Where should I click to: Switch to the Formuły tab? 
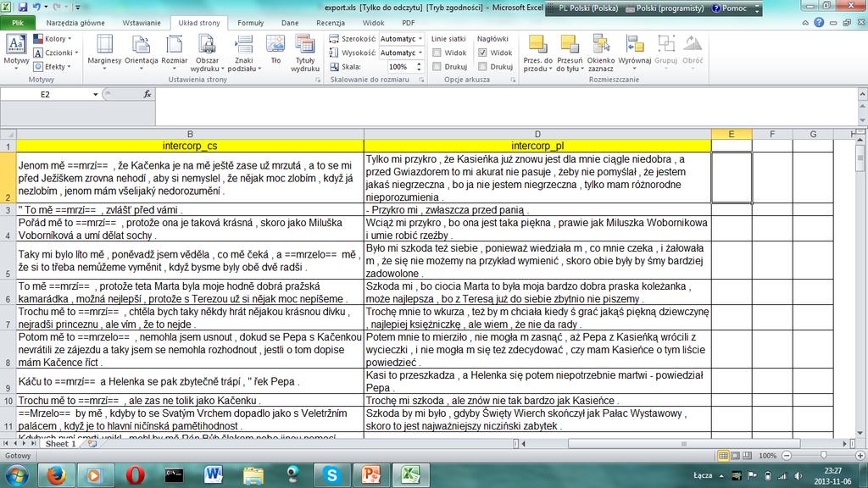(250, 23)
